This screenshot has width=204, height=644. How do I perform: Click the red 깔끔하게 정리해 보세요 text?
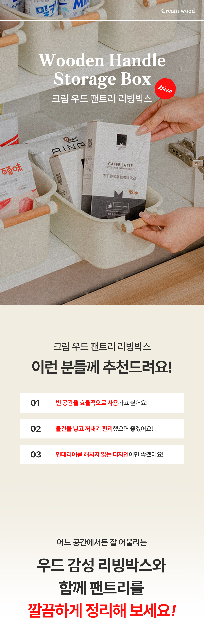click(x=102, y=610)
